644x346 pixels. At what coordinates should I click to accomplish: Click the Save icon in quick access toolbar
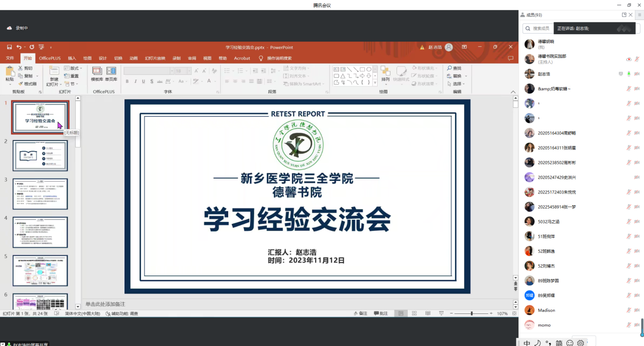tap(9, 47)
